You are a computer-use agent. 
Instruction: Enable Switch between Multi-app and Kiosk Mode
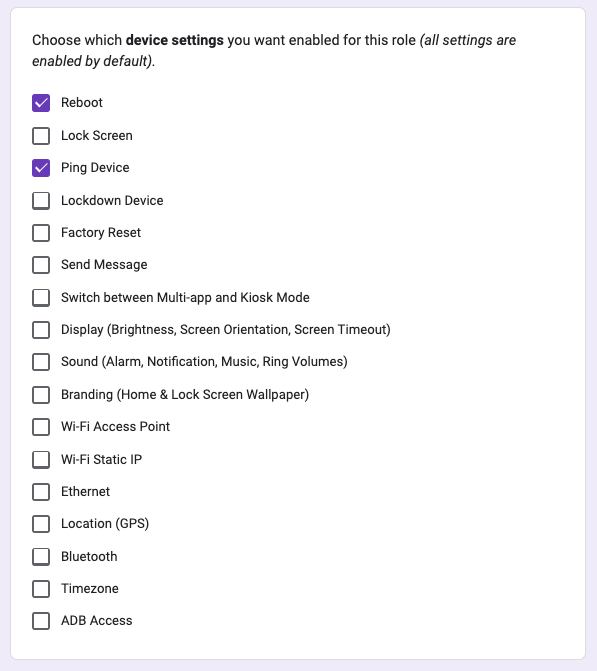point(41,298)
